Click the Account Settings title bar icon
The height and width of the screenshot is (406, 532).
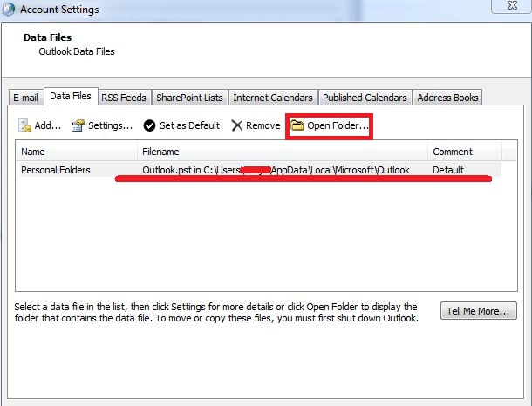point(10,10)
